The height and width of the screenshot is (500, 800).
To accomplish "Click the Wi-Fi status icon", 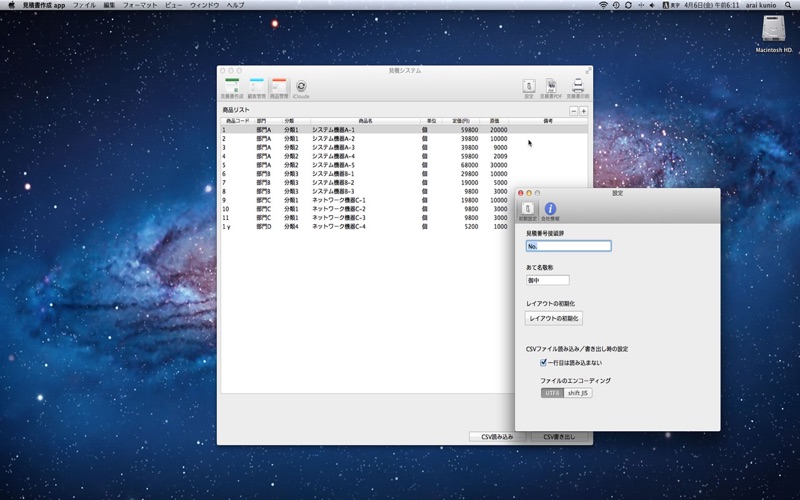I will pos(604,5).
